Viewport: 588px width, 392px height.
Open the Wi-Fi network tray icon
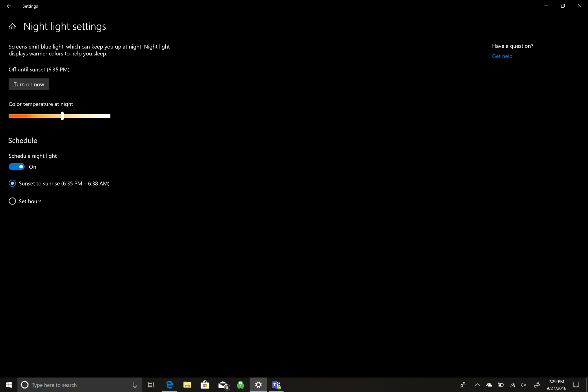pyautogui.click(x=513, y=385)
